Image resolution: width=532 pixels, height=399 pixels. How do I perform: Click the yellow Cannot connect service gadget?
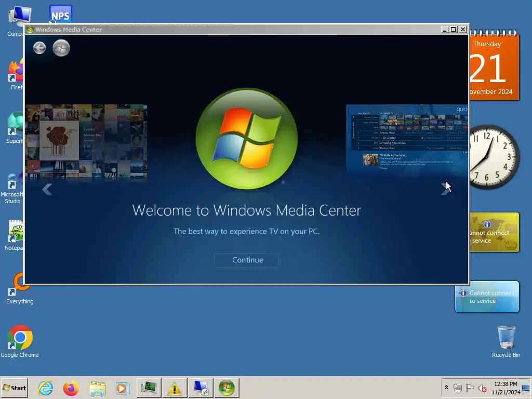click(495, 232)
